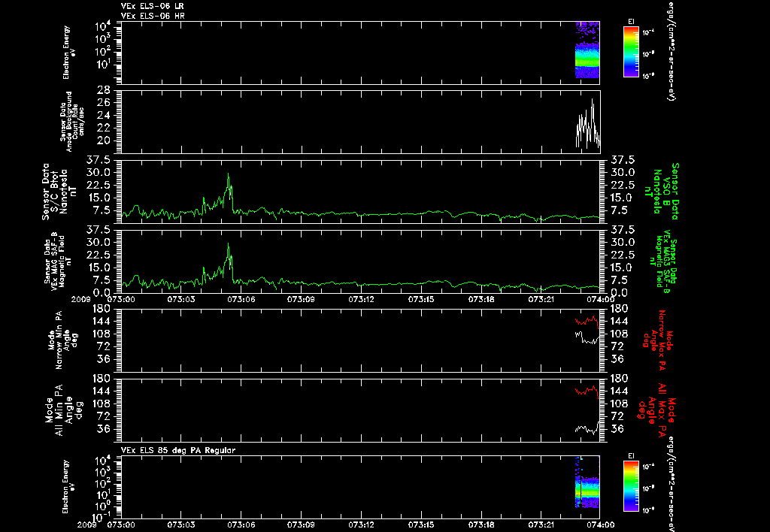Click the 'EI' label above the bottom color bar
This screenshot has height=532, width=770.
631,456
